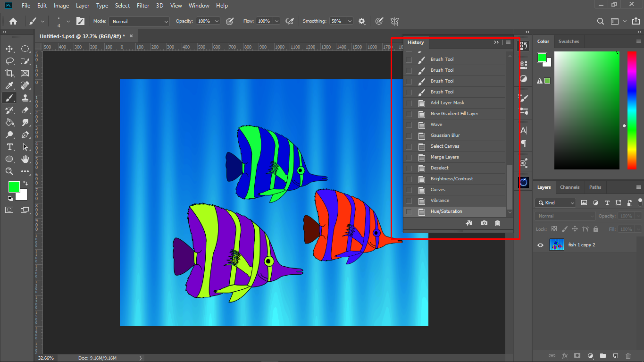The width and height of the screenshot is (644, 362).
Task: Open smoothing options gear icon
Action: point(362,21)
